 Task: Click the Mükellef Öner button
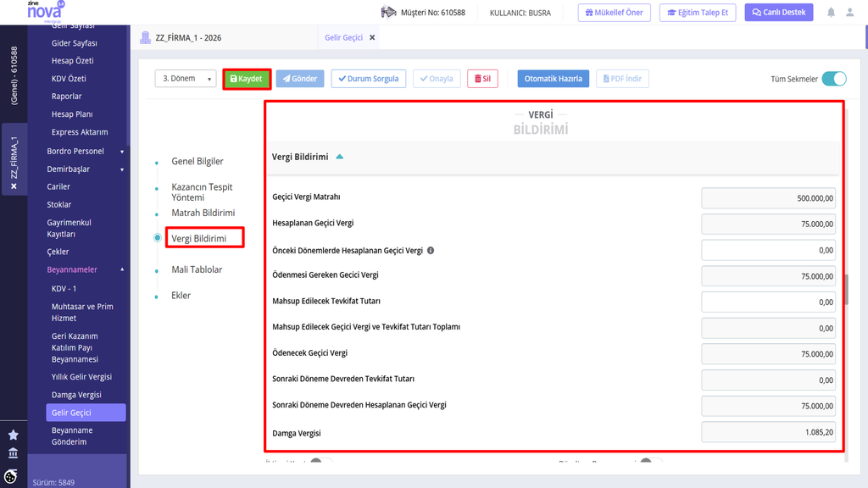(615, 12)
